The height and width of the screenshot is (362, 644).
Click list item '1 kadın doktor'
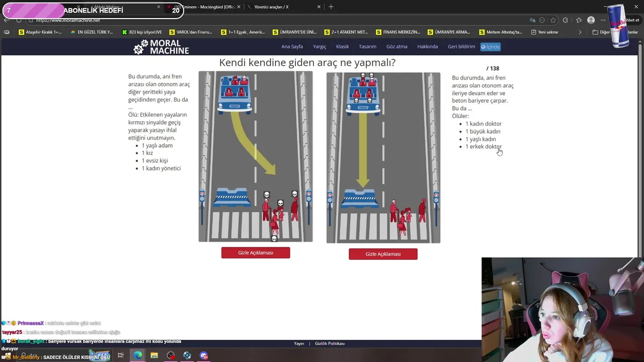484,124
